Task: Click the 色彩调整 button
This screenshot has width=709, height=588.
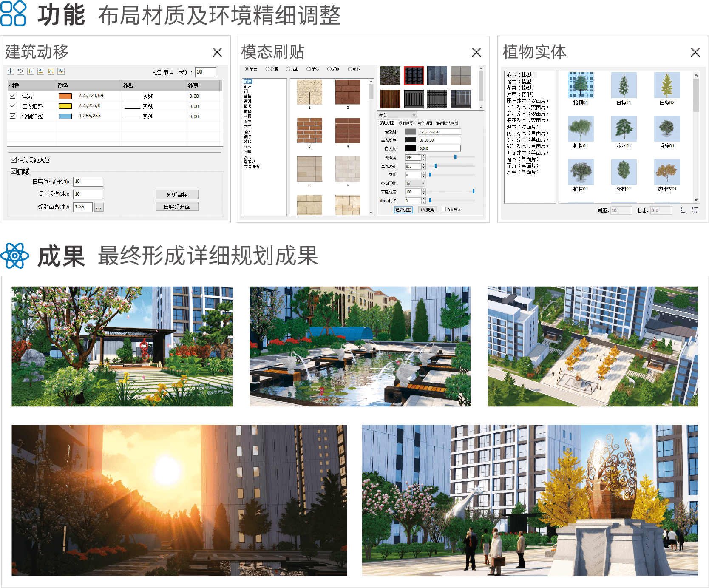Action: click(x=403, y=210)
